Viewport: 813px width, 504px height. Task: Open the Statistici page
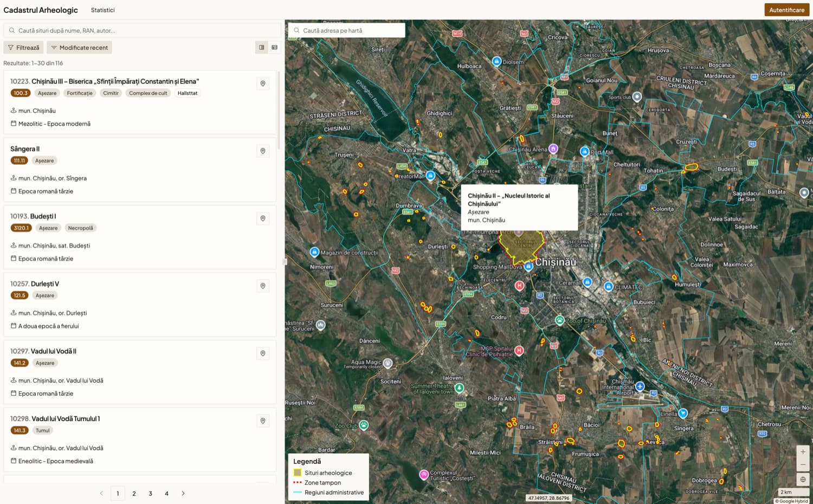(103, 10)
